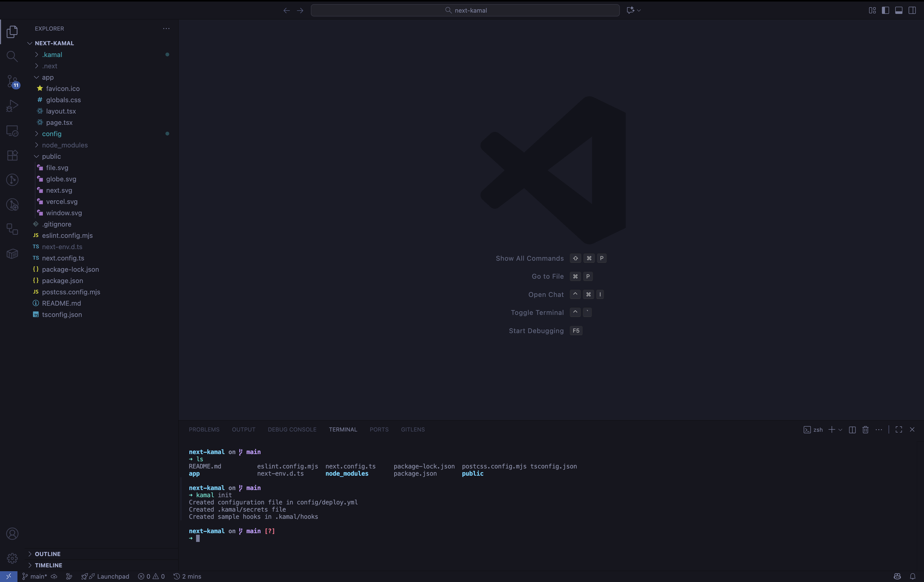
Task: Open the Extensions view
Action: coord(12,155)
